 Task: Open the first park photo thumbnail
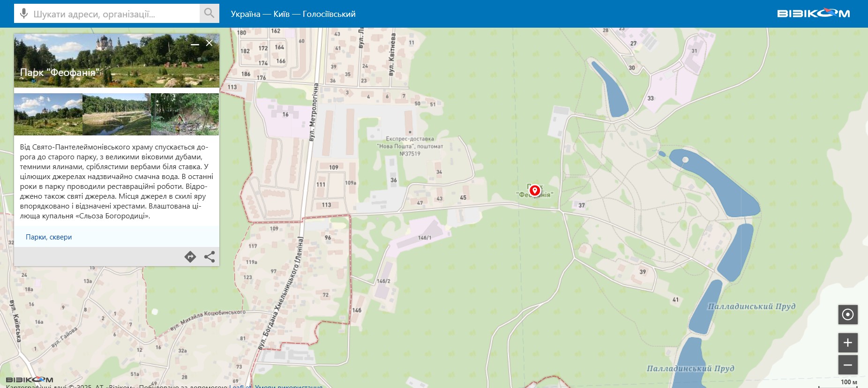click(48, 114)
